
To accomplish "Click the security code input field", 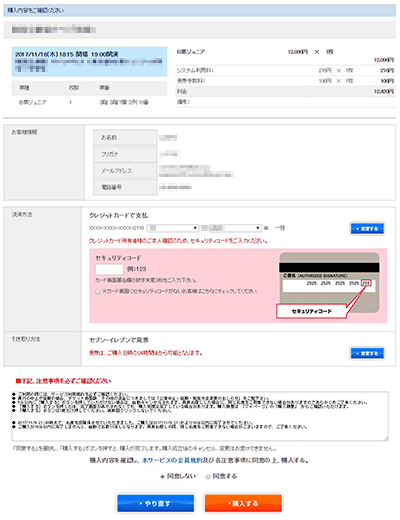I will (x=109, y=269).
